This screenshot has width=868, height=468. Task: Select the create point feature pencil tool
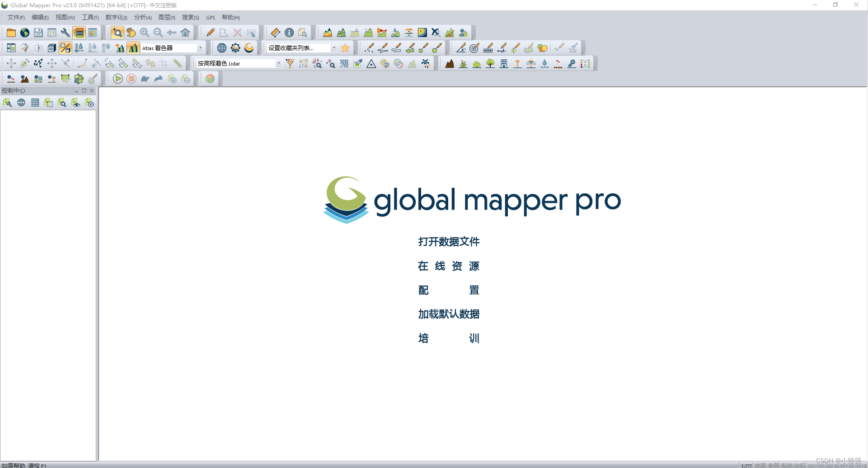point(369,48)
